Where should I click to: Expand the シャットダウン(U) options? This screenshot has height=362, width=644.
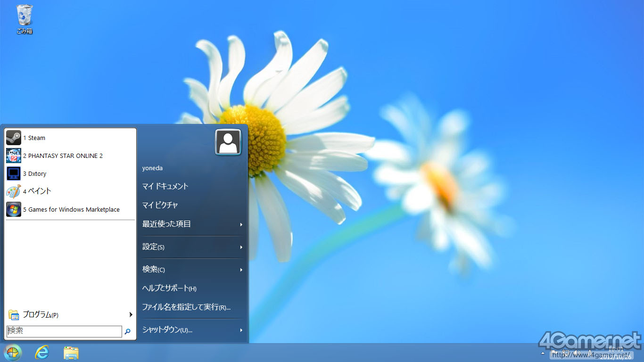click(x=192, y=330)
